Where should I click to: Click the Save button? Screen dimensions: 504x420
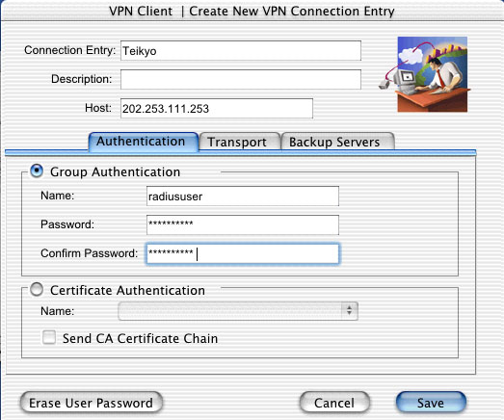click(431, 403)
